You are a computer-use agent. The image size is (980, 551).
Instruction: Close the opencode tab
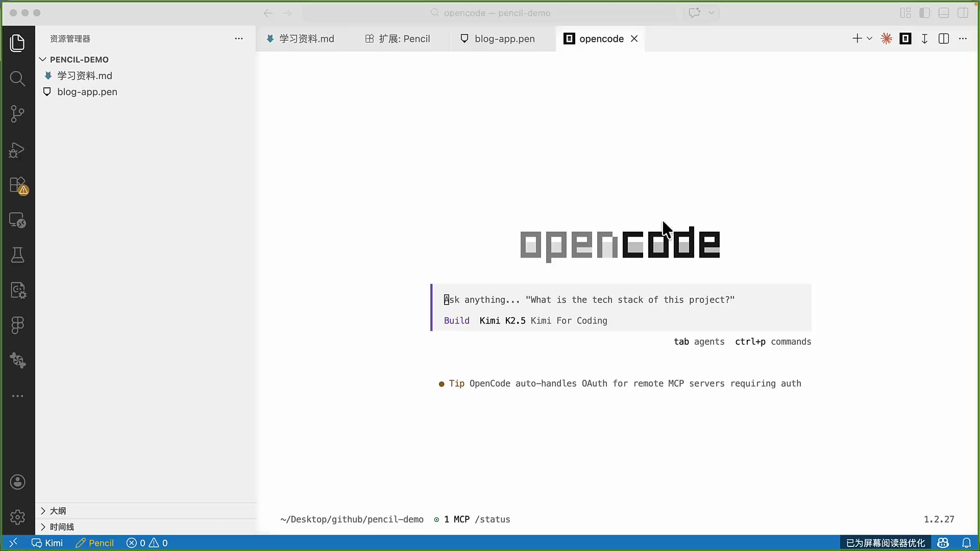[x=634, y=39]
